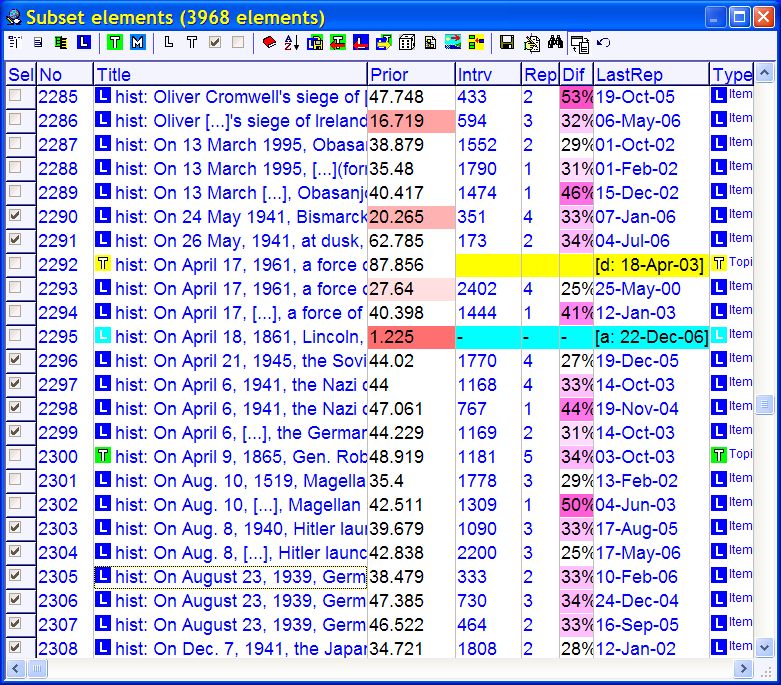Click the dice randomize icon
This screenshot has width=781, height=685.
tap(407, 43)
